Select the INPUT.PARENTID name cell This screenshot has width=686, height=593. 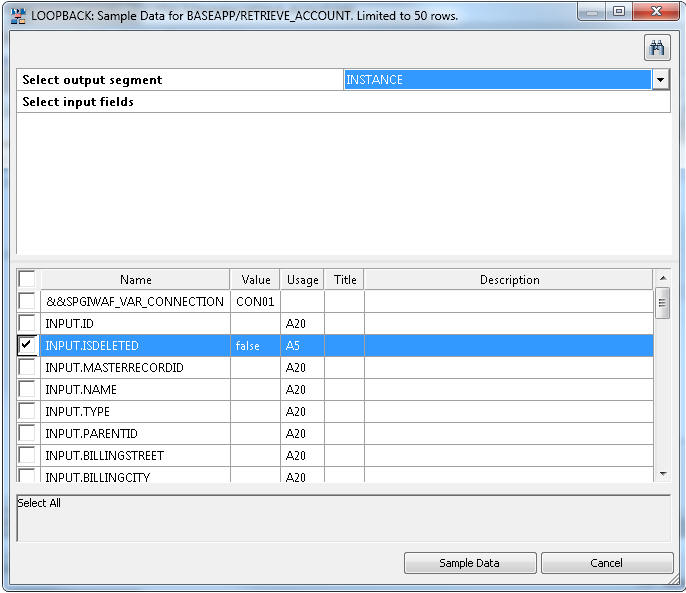pos(135,433)
